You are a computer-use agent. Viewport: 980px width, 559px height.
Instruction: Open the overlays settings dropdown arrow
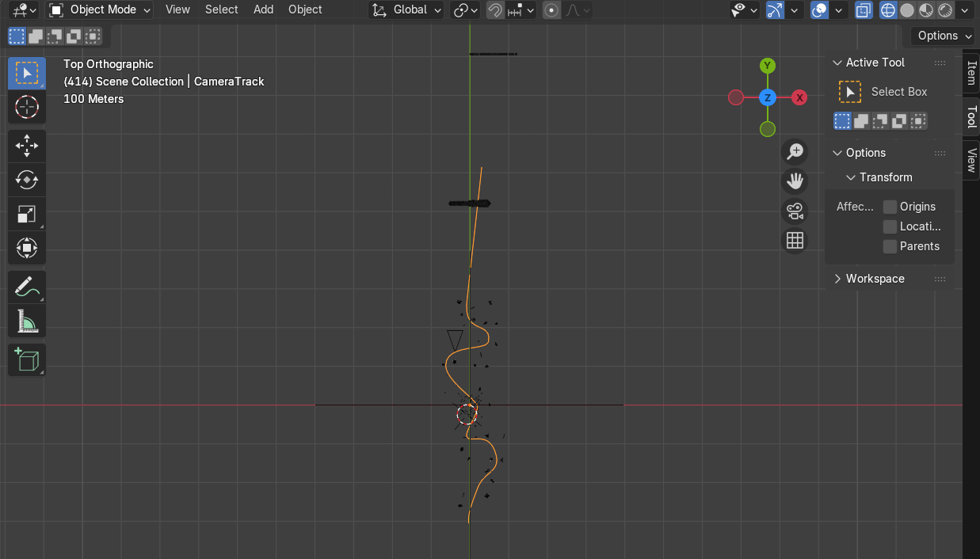point(839,10)
